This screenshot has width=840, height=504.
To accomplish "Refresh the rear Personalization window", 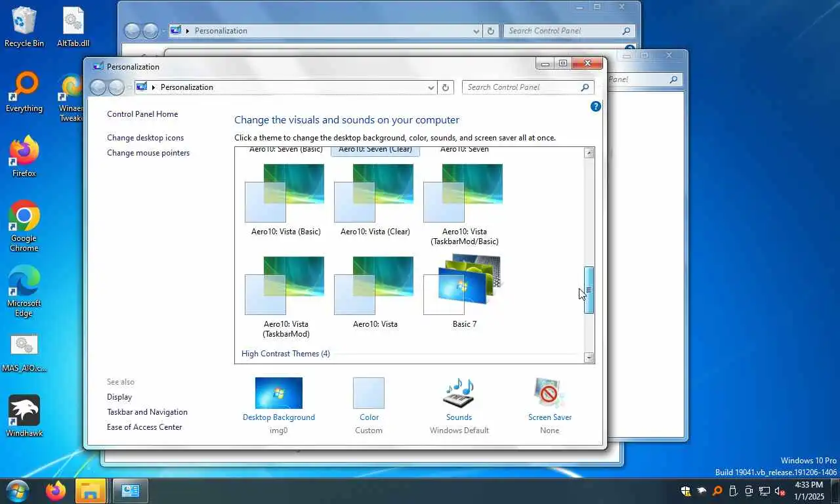I will point(491,31).
